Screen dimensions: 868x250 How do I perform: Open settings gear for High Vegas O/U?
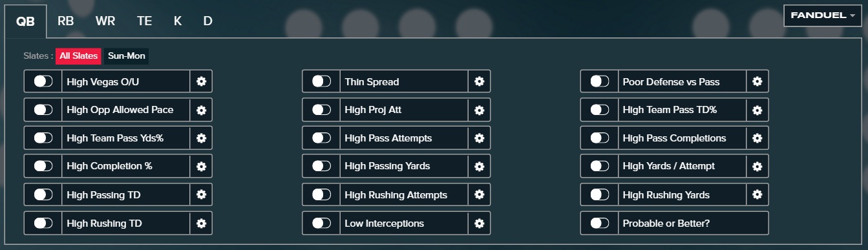[x=201, y=81]
